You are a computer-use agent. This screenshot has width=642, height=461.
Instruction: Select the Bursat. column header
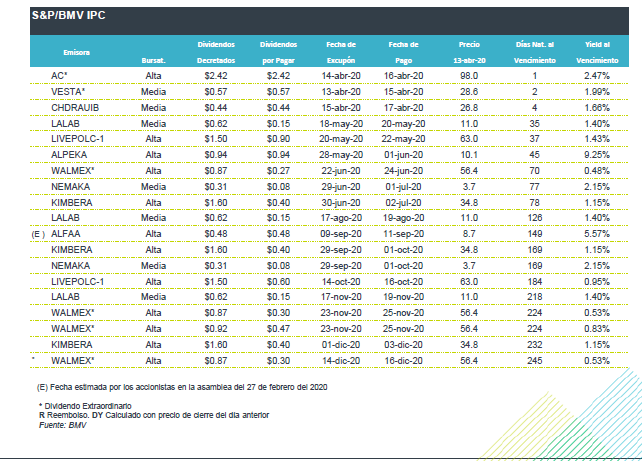click(x=154, y=61)
